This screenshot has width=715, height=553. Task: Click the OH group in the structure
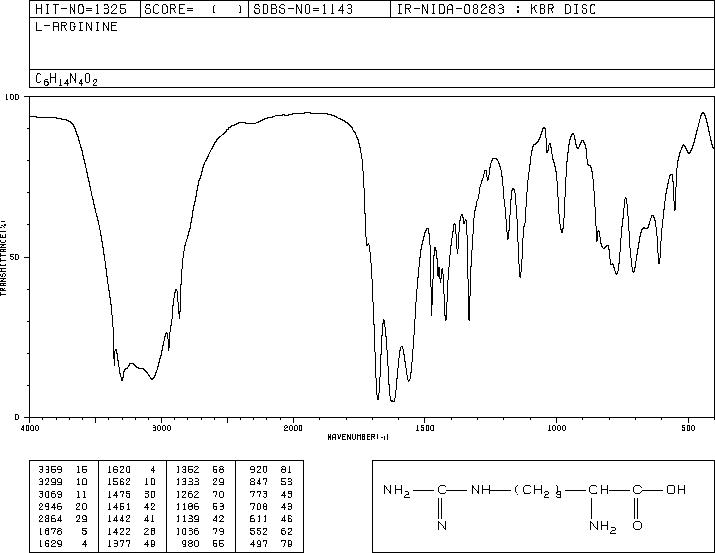coord(676,490)
